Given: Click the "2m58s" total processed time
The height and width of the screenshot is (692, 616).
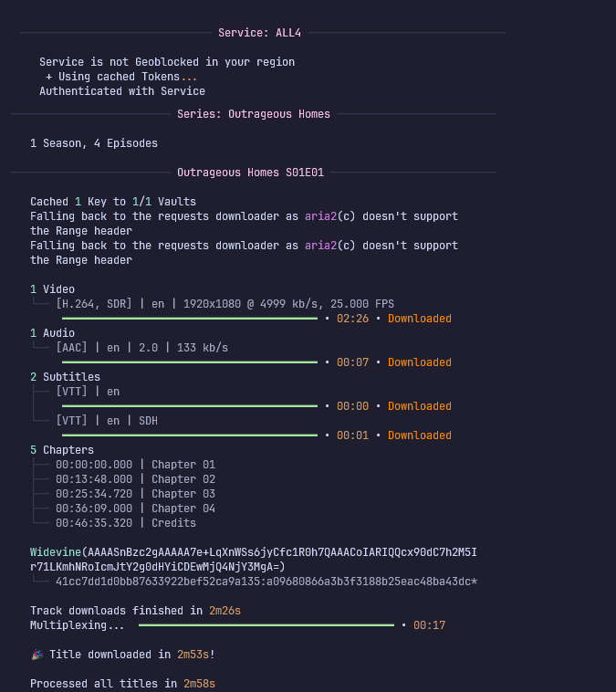Looking at the screenshot, I should pos(199,684).
